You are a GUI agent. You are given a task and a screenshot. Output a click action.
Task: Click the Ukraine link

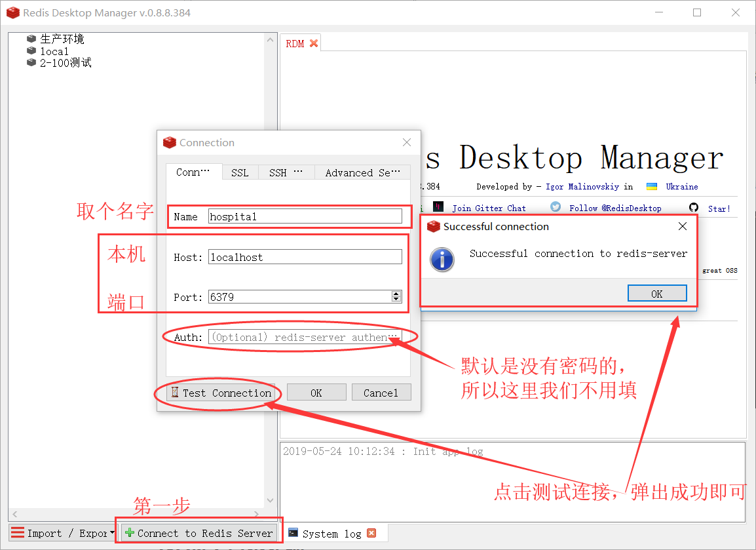(x=682, y=187)
